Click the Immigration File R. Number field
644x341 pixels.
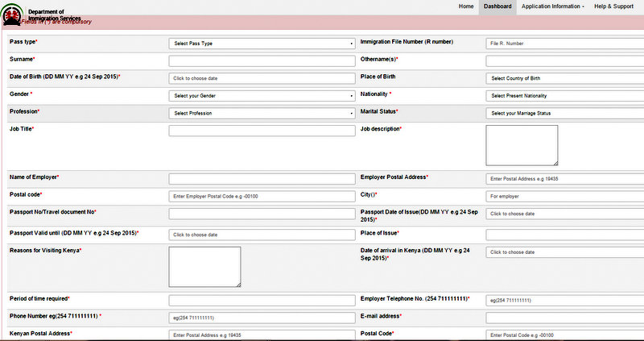[x=564, y=44]
